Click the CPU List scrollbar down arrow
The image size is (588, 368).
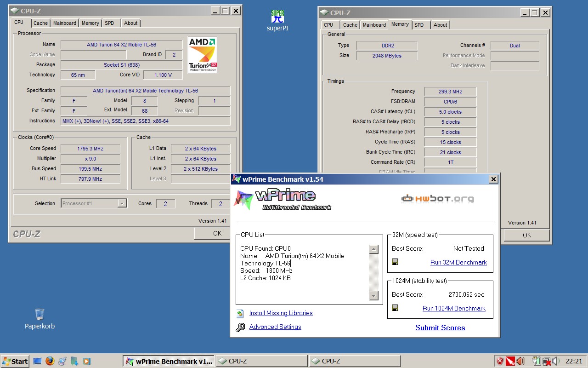point(373,295)
